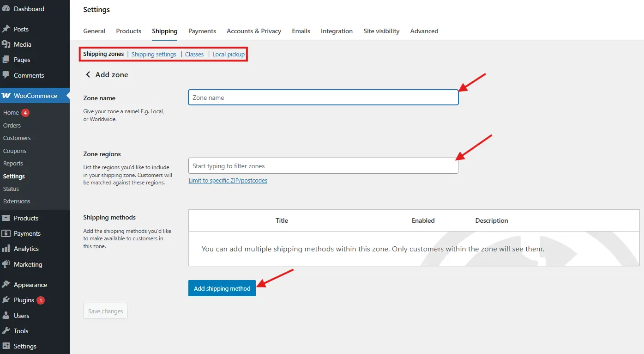The width and height of the screenshot is (644, 354).
Task: Click the Analytics bar chart icon
Action: click(x=6, y=249)
